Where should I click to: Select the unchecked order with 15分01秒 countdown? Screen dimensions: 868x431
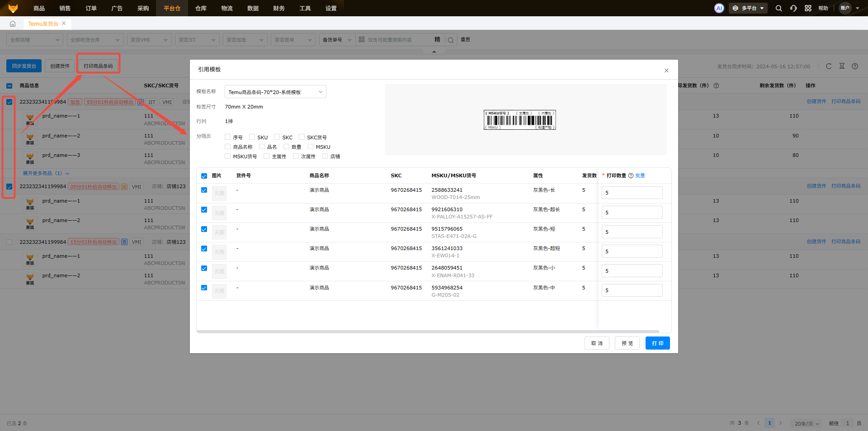tap(9, 242)
